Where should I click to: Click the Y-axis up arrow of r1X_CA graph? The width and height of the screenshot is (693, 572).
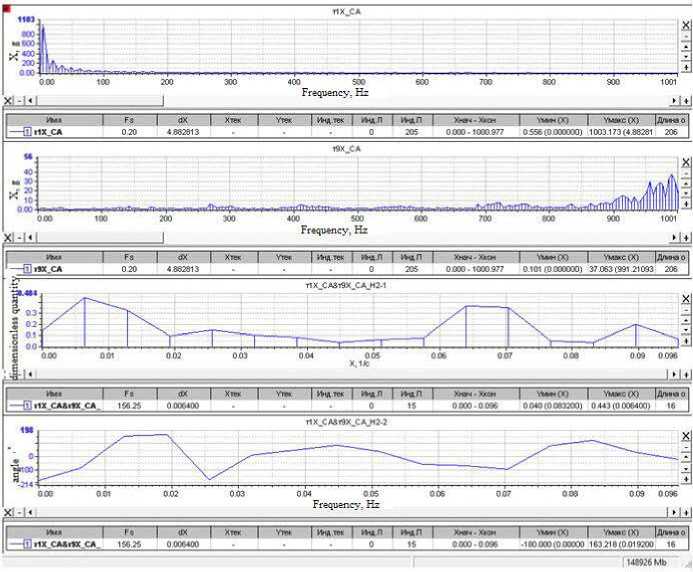pos(685,46)
